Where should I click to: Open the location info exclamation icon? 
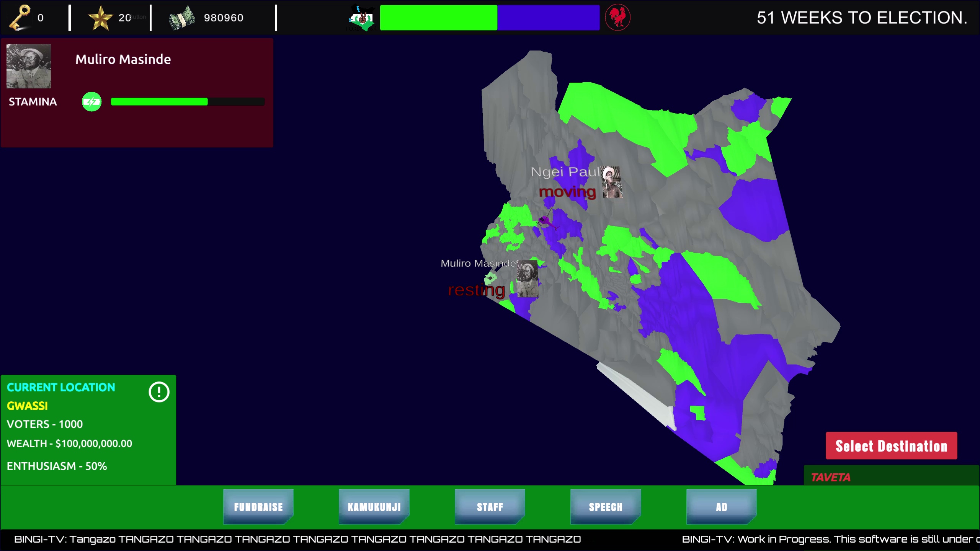click(x=159, y=392)
